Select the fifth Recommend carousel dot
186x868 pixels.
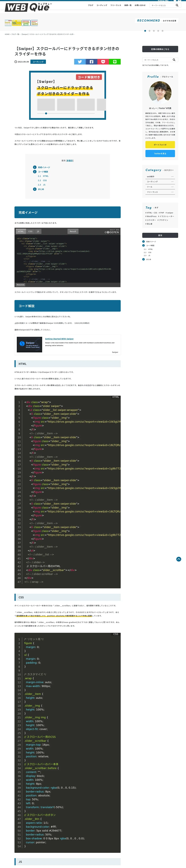click(162, 31)
